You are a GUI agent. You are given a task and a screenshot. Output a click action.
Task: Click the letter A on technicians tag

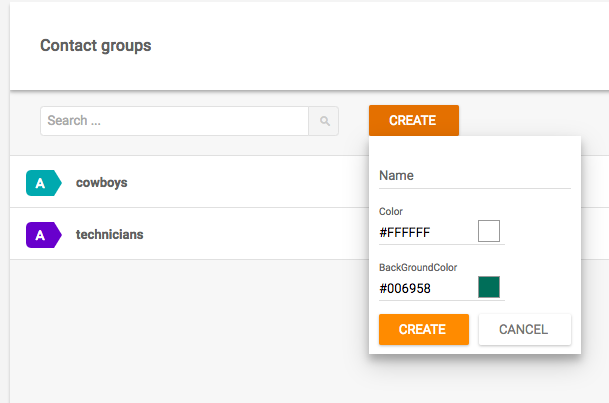click(x=40, y=235)
